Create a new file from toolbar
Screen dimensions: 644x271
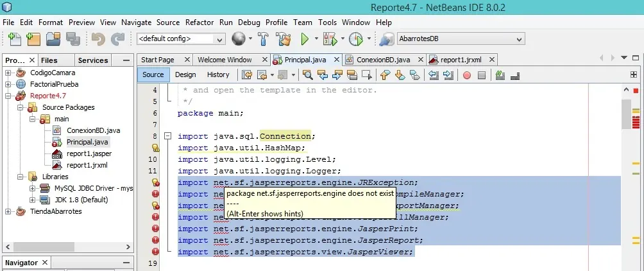[15, 39]
